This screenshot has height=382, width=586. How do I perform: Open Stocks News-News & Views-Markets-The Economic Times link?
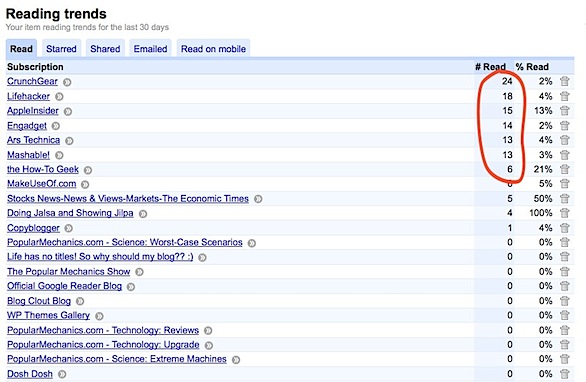128,198
